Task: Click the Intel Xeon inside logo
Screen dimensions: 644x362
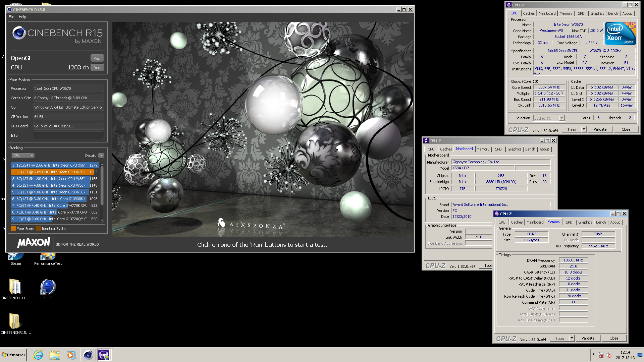Action: pos(620,34)
